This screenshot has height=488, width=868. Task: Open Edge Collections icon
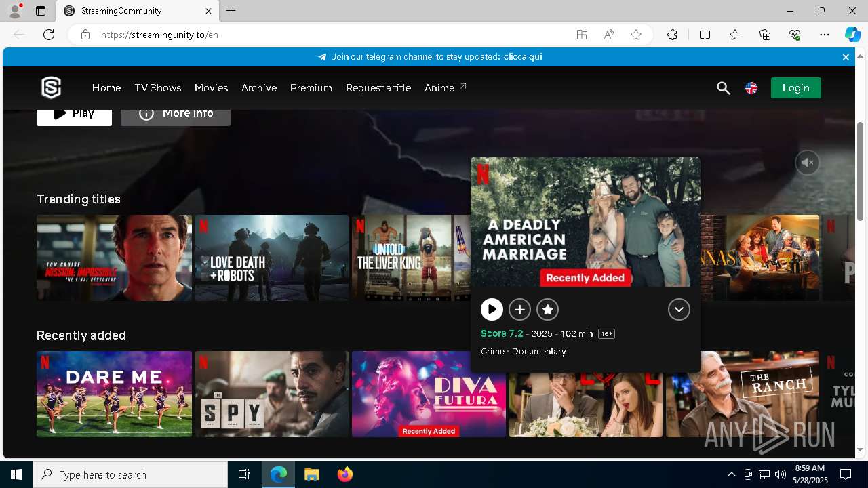(x=765, y=35)
